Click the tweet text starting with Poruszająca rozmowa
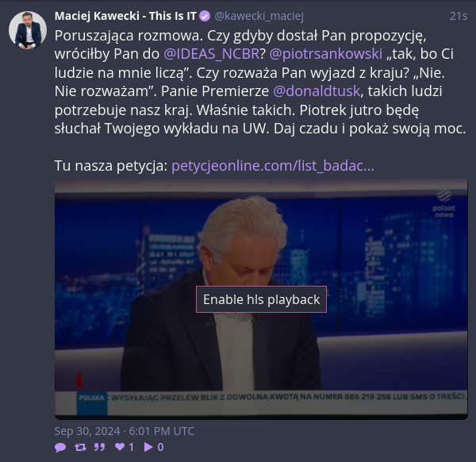This screenshot has width=476, height=462. pos(260,82)
